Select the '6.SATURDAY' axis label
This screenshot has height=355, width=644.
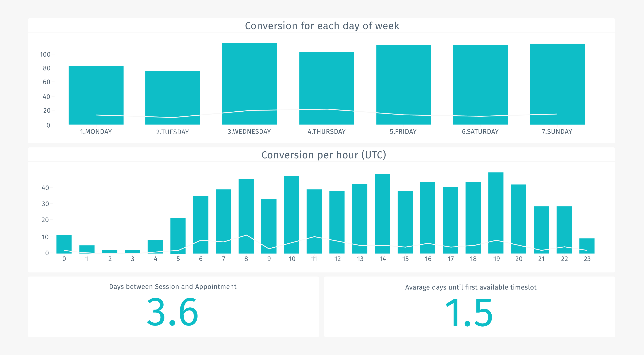click(x=480, y=132)
